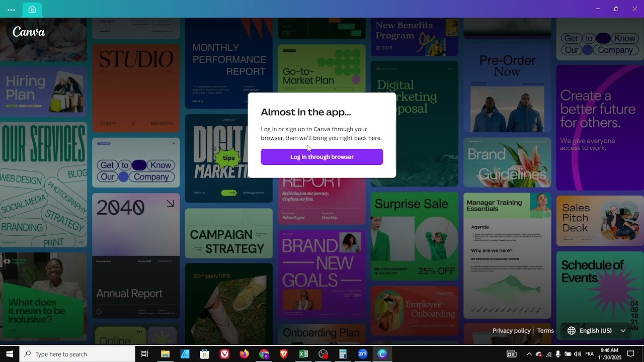644x362 pixels.
Task: Open the blue Affinity app taskbar icon
Action: 185,354
